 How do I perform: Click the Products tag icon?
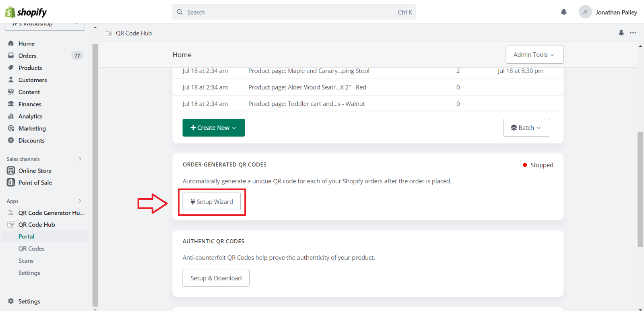pos(11,67)
